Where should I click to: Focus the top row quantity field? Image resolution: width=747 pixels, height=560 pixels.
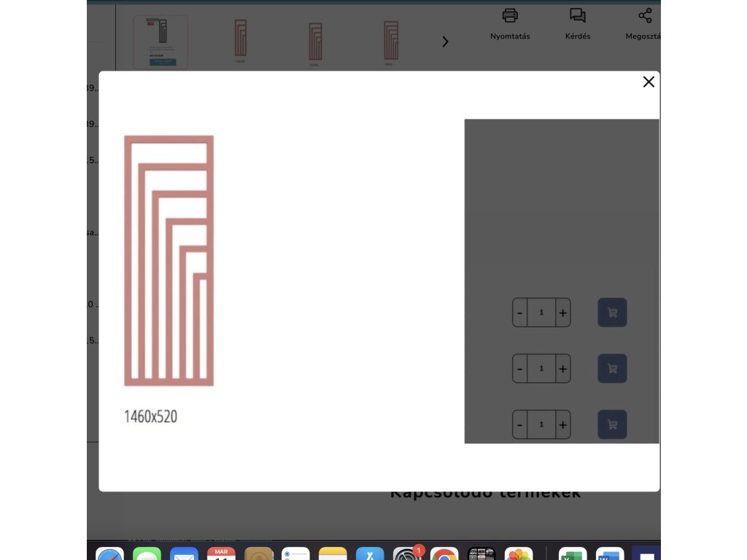(x=541, y=313)
